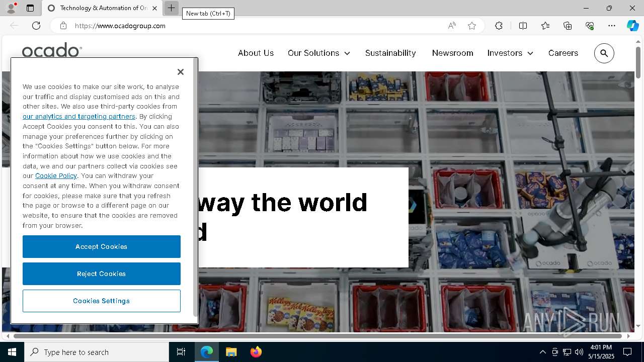The width and height of the screenshot is (644, 362).
Task: Open About Us page
Action: tap(256, 53)
